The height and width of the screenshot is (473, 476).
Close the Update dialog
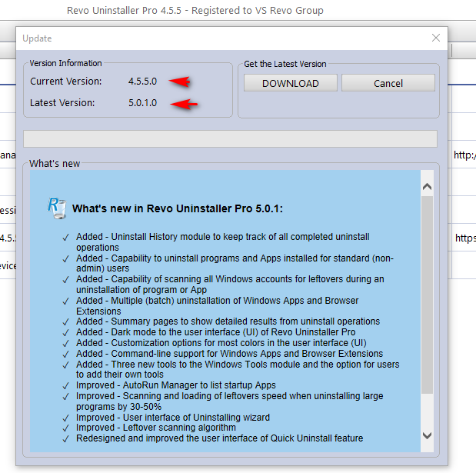tap(436, 38)
